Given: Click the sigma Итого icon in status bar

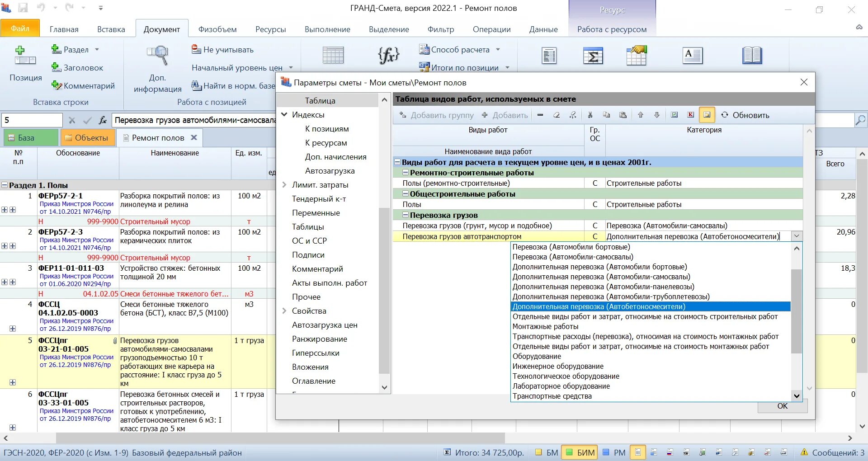Looking at the screenshot, I should [447, 452].
